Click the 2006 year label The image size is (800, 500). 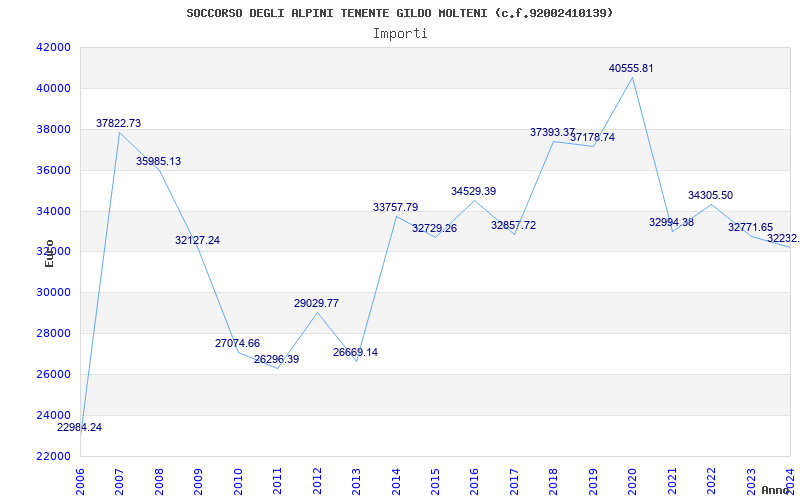[x=80, y=481]
